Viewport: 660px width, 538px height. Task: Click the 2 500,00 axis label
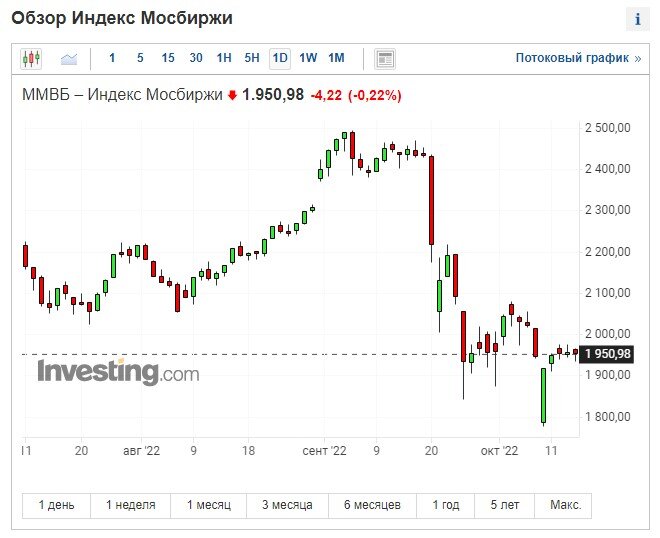(608, 128)
